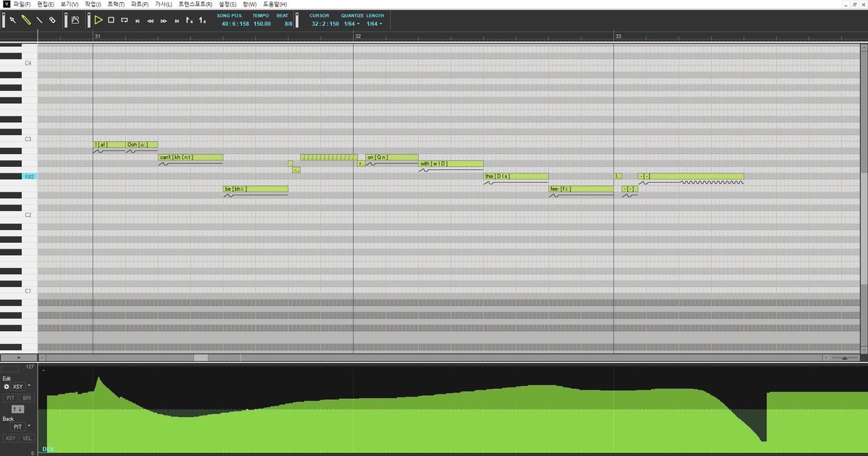Viewport: 868px width, 456px height.
Task: Click the beat value 8/8
Action: (289, 24)
